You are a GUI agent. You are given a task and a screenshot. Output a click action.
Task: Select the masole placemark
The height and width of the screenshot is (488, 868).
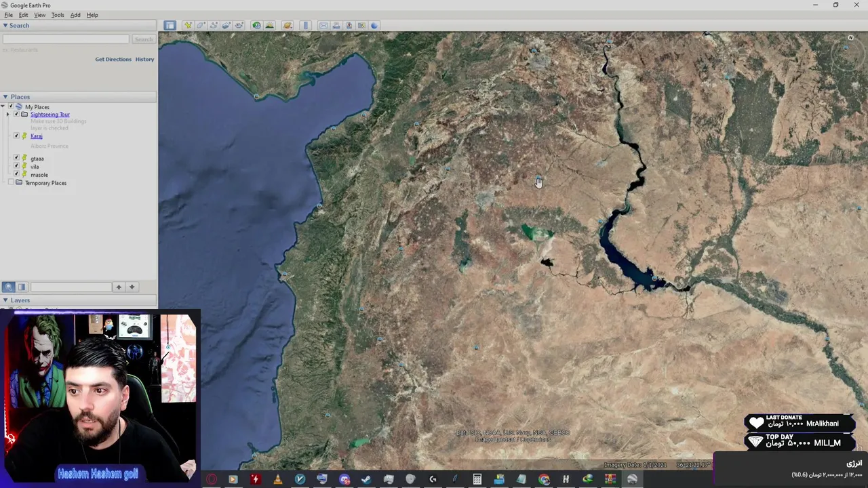39,175
